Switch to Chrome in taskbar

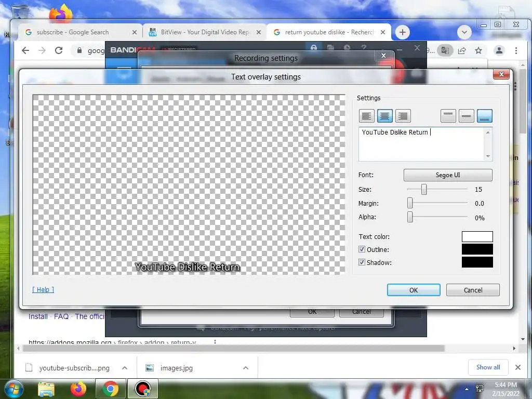(x=111, y=389)
